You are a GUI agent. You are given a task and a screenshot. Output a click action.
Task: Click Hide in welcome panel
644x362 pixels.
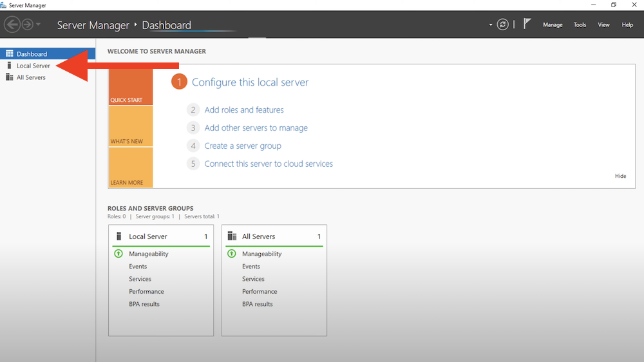click(x=620, y=176)
